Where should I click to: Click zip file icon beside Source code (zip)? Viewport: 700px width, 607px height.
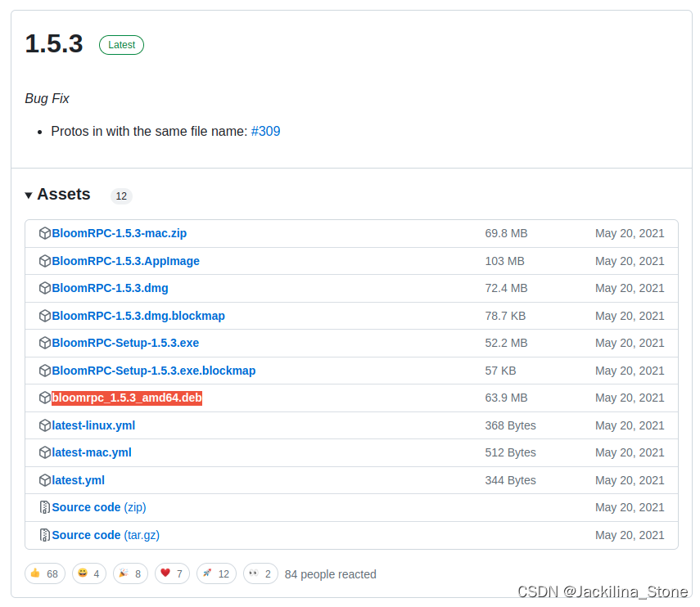point(45,507)
